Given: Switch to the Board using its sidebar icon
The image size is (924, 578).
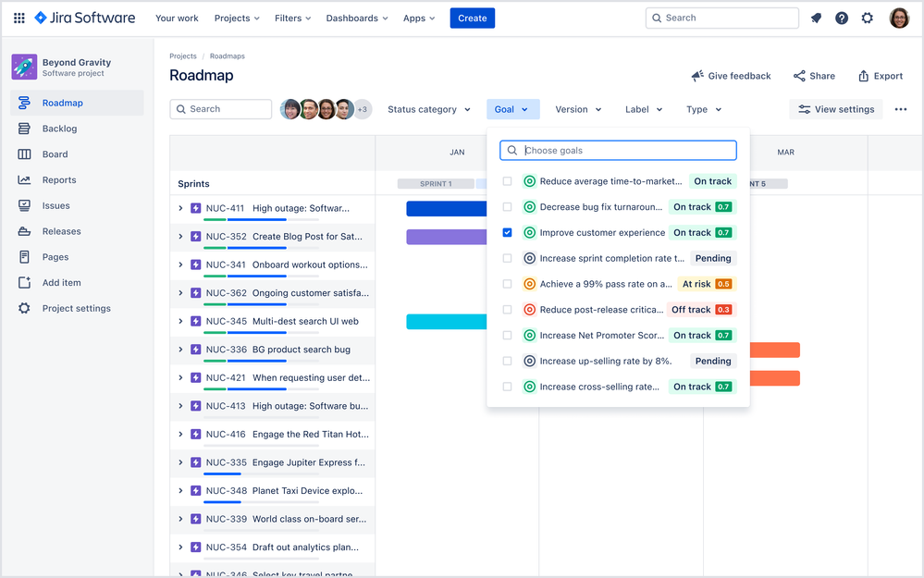Looking at the screenshot, I should tap(26, 154).
